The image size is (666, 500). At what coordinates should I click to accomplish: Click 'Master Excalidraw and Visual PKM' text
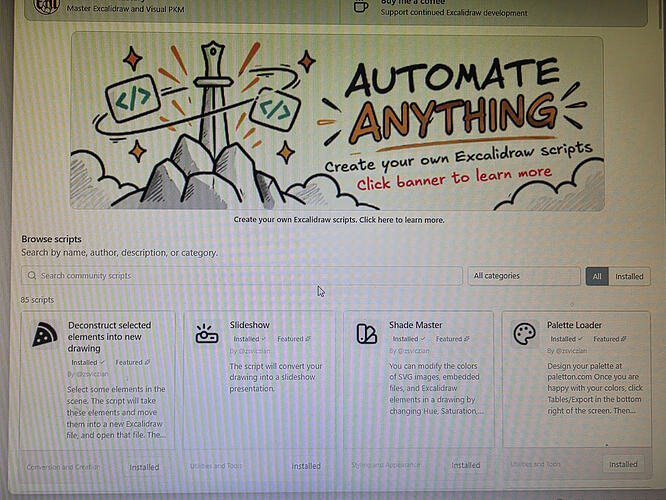click(x=126, y=8)
